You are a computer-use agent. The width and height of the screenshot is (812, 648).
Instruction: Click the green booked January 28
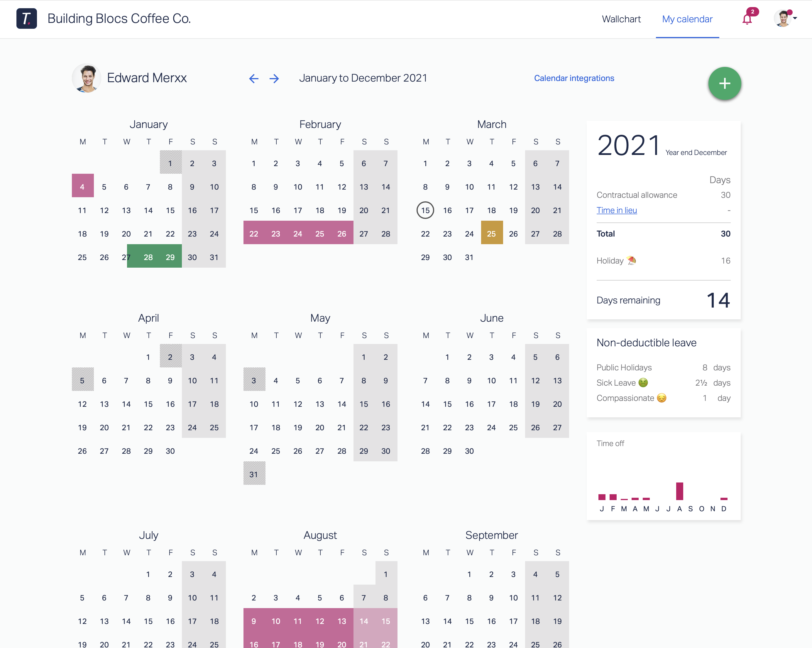148,257
